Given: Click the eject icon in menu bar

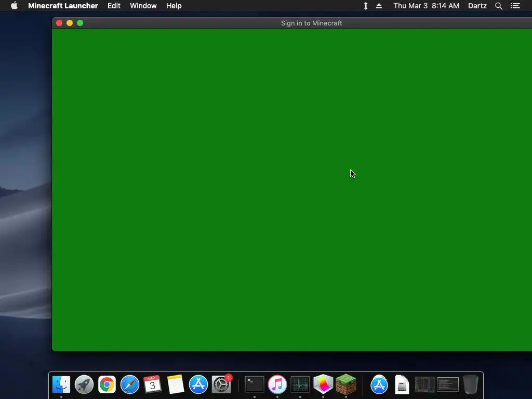Looking at the screenshot, I should coord(379,6).
